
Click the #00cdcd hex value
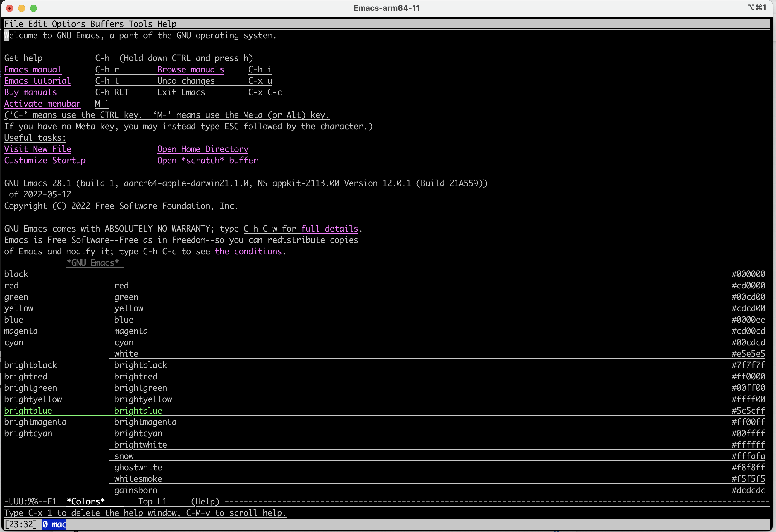(748, 342)
